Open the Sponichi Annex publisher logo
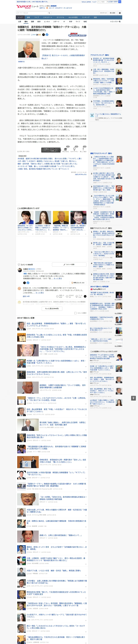The width and height of the screenshot is (138, 644). pyautogui.click(x=77, y=35)
